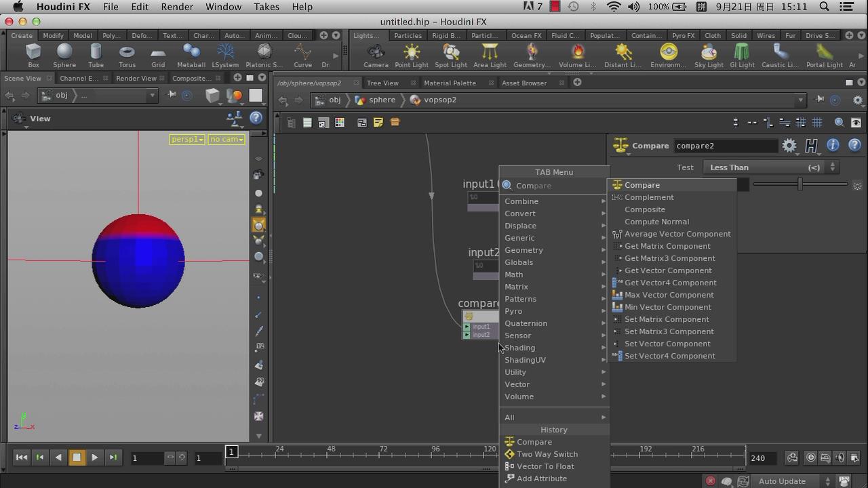Play the timeline in reverse
The height and width of the screenshot is (488, 868).
[58, 457]
